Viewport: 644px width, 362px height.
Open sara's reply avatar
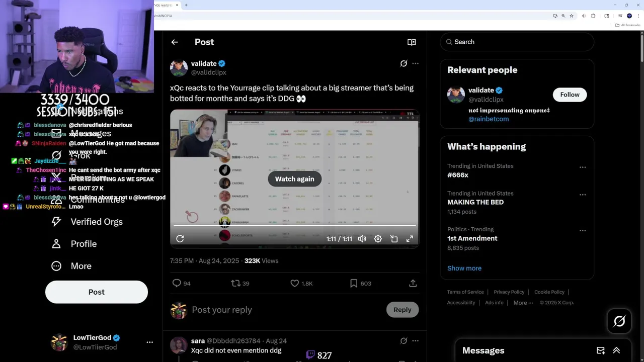click(x=179, y=345)
